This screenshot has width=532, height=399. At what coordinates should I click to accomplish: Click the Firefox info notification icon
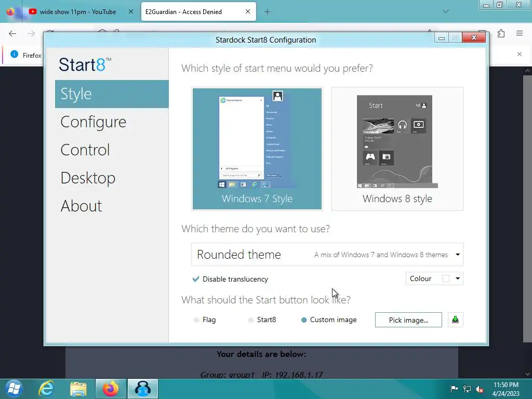pos(14,54)
